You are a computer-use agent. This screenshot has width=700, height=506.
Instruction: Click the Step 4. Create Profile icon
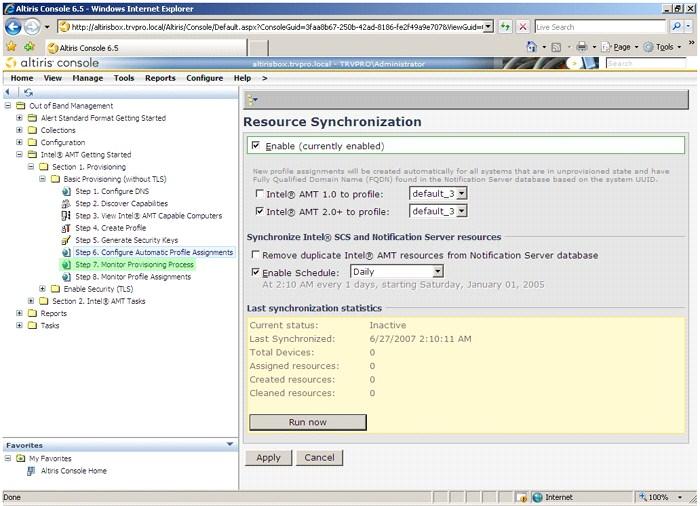(x=66, y=228)
